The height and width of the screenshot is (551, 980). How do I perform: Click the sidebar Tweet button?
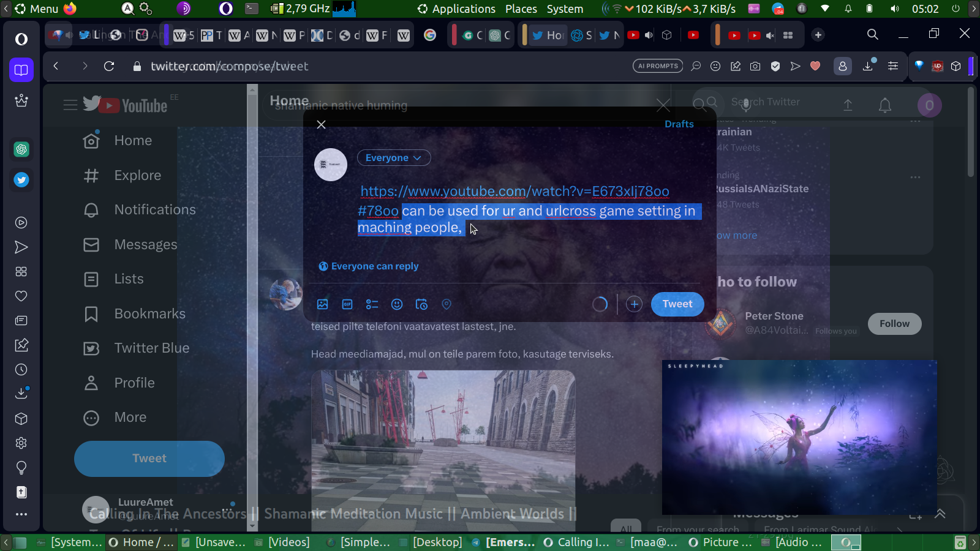pyautogui.click(x=149, y=459)
